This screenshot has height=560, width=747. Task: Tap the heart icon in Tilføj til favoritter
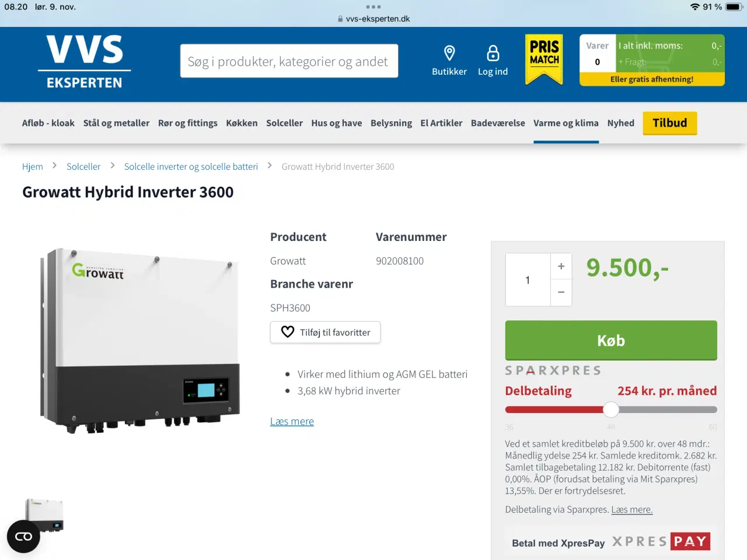pos(288,332)
